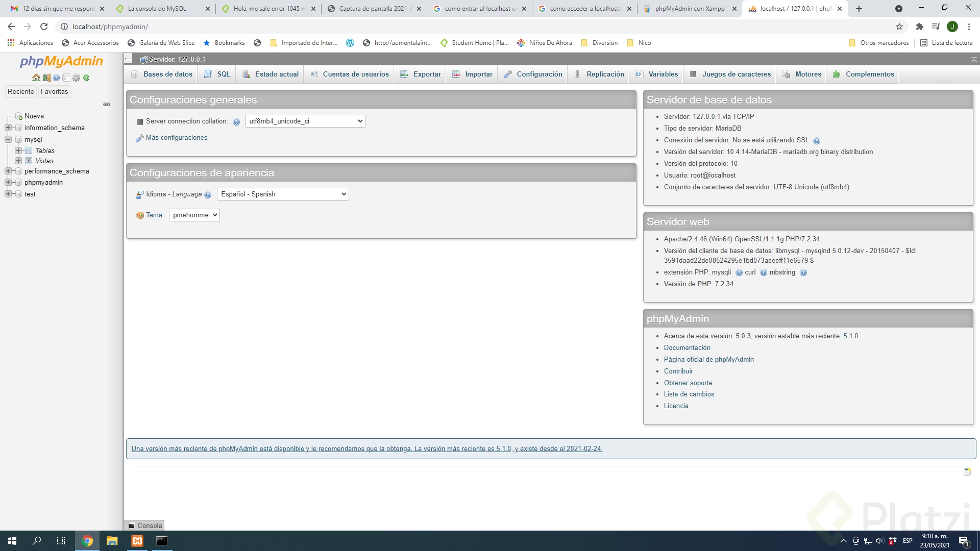Viewport: 980px width, 551px height.
Task: Open the Complementos tab
Action: (x=863, y=74)
